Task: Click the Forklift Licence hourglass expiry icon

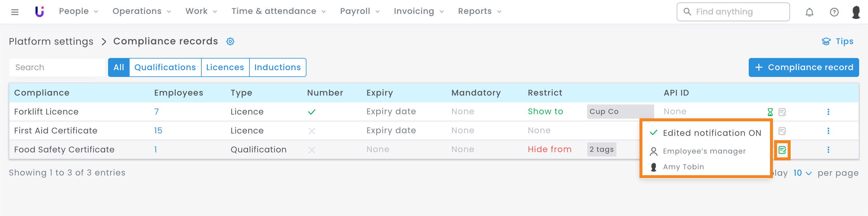Action: point(770,112)
